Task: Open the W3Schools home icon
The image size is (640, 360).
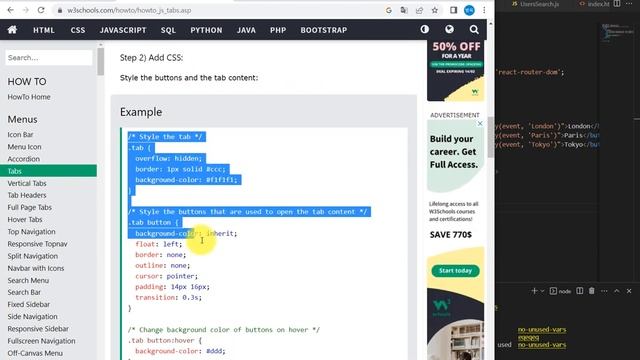Action: point(12,30)
